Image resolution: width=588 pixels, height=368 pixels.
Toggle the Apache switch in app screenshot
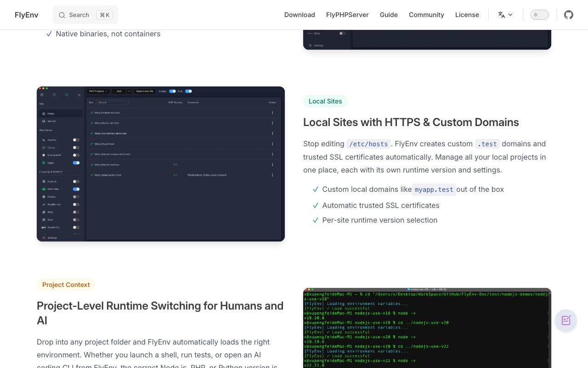(76, 140)
